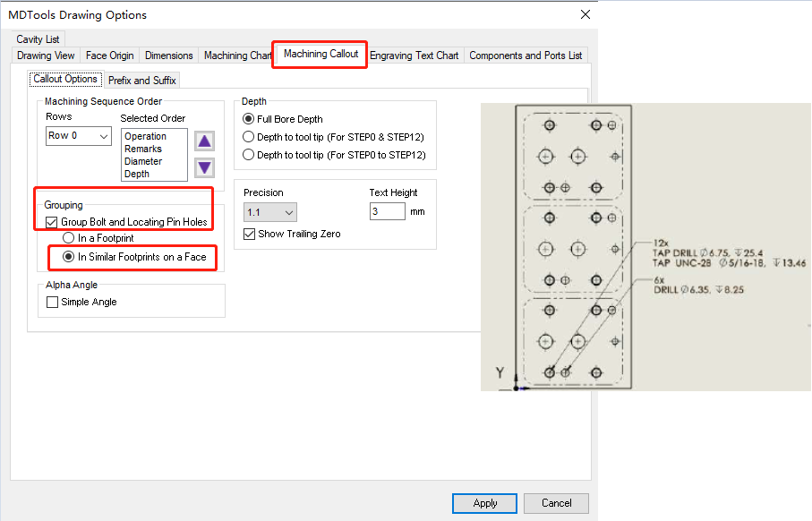Enable Simple Angle checkbox

coord(52,302)
